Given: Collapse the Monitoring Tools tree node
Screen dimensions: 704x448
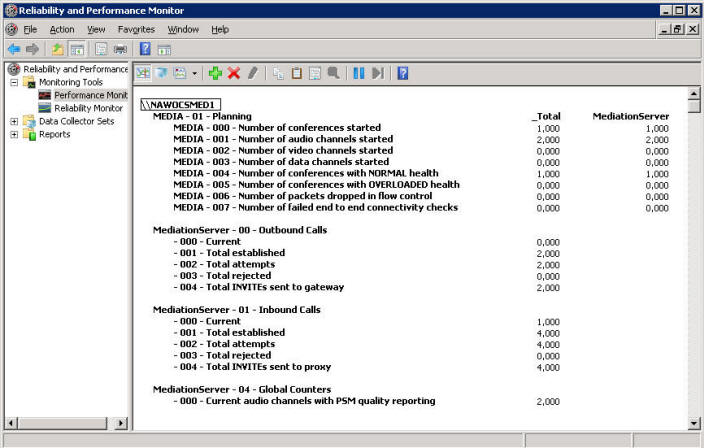Looking at the screenshot, I should pyautogui.click(x=14, y=83).
